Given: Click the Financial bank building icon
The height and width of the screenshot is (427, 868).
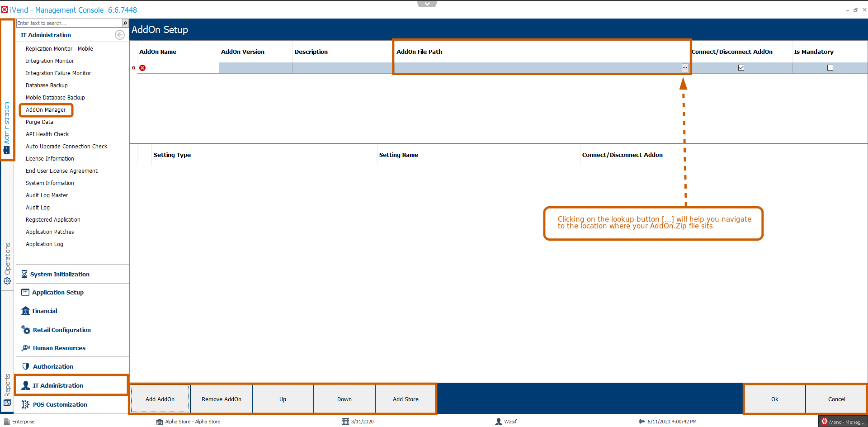Looking at the screenshot, I should [25, 311].
